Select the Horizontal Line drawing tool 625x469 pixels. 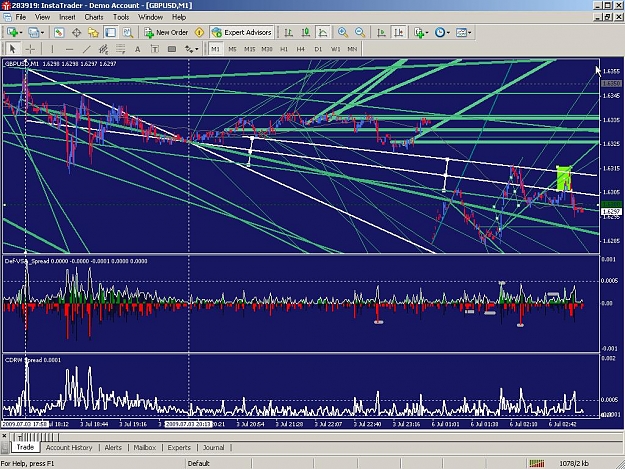click(x=69, y=49)
